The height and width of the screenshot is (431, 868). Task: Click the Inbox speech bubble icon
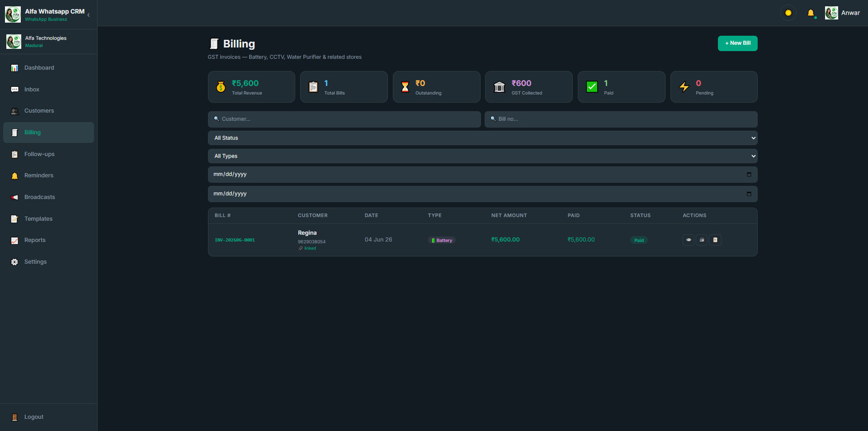pyautogui.click(x=14, y=90)
